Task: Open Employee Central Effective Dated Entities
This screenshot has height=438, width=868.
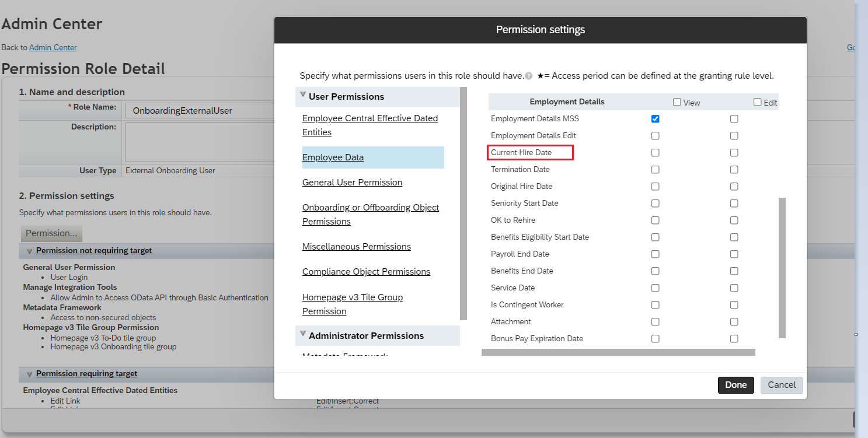Action: pos(370,125)
